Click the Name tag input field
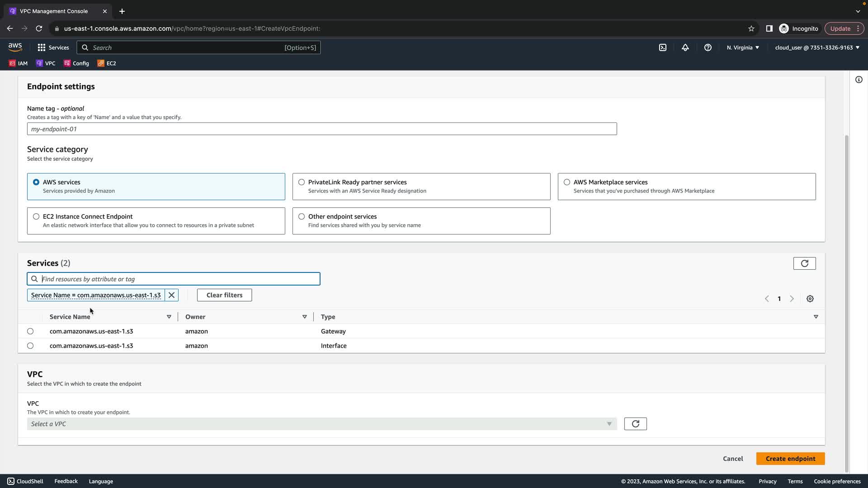 [x=321, y=129]
